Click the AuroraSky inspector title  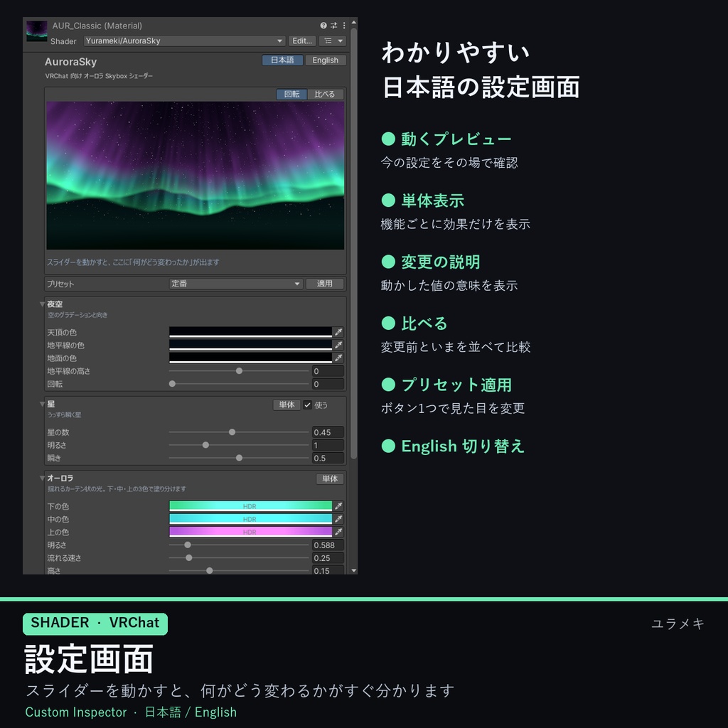70,62
